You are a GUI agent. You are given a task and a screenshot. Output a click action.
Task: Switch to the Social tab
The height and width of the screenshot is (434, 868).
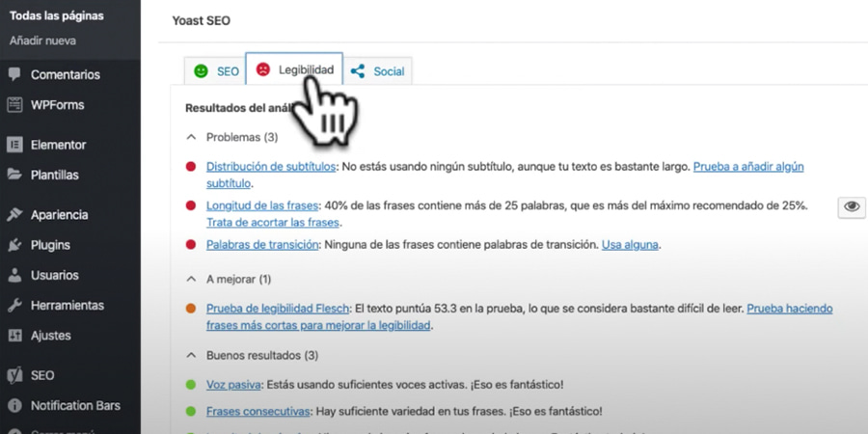point(377,70)
